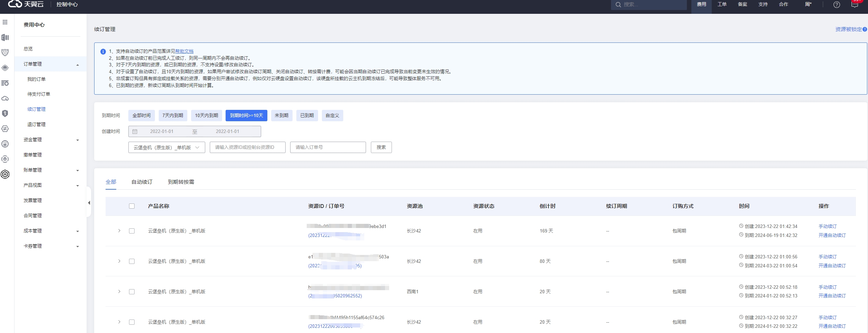Click the bold hexagon target icon
This screenshot has width=868, height=333.
5,174
